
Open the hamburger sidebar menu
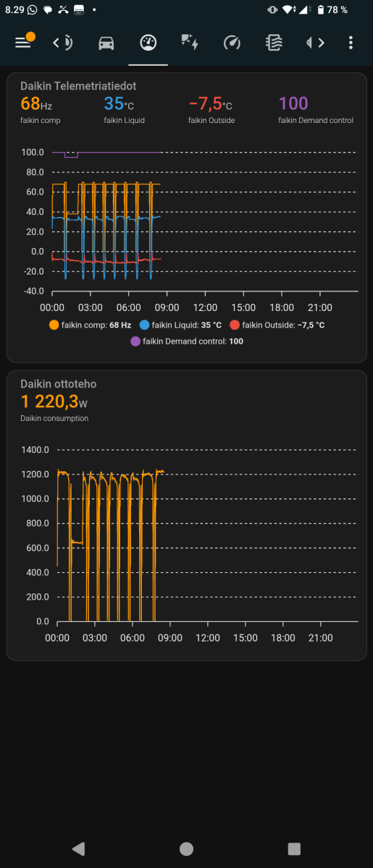22,43
